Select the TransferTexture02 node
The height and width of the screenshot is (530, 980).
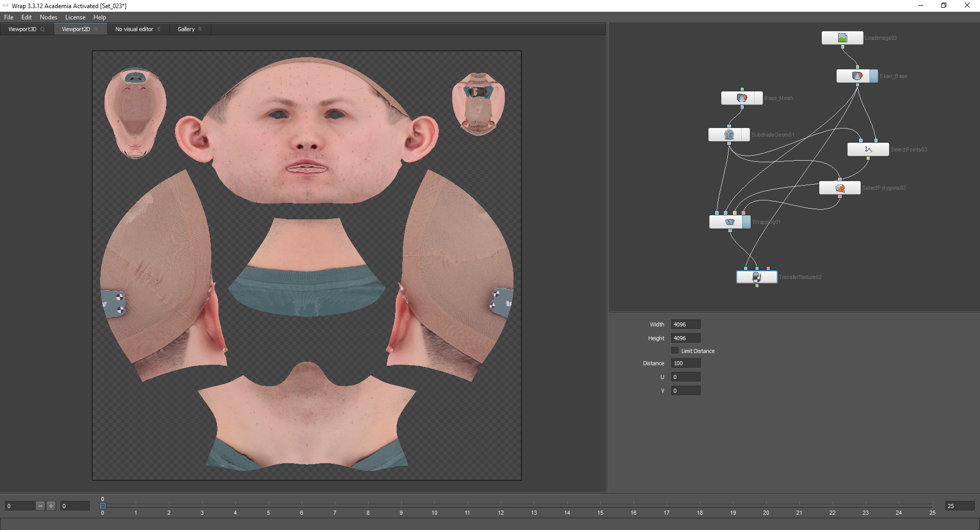[756, 277]
